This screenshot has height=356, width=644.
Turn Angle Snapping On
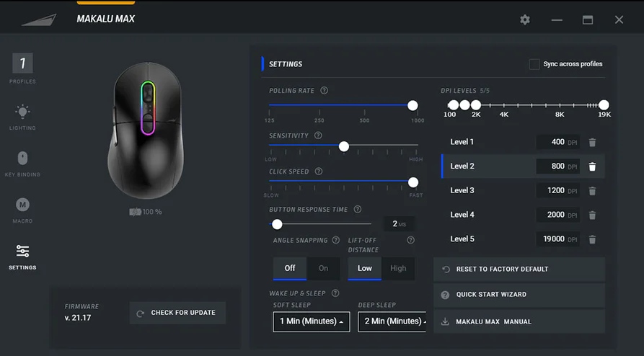pyautogui.click(x=323, y=268)
